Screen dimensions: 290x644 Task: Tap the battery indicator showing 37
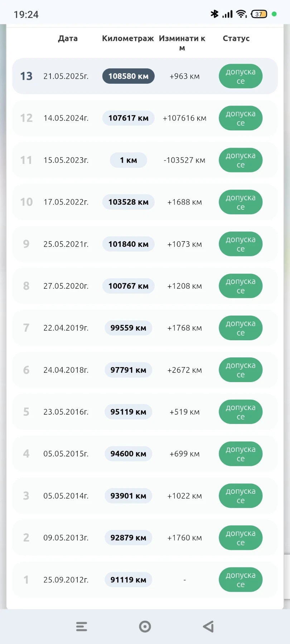(259, 14)
